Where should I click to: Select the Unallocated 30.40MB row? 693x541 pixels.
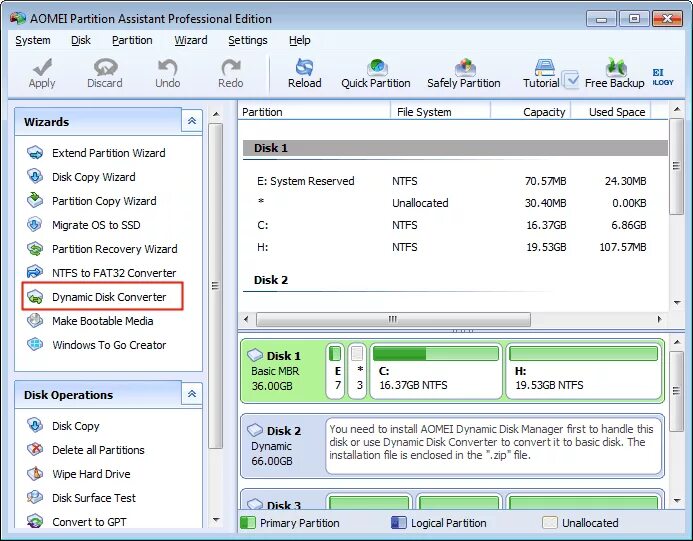tap(453, 203)
